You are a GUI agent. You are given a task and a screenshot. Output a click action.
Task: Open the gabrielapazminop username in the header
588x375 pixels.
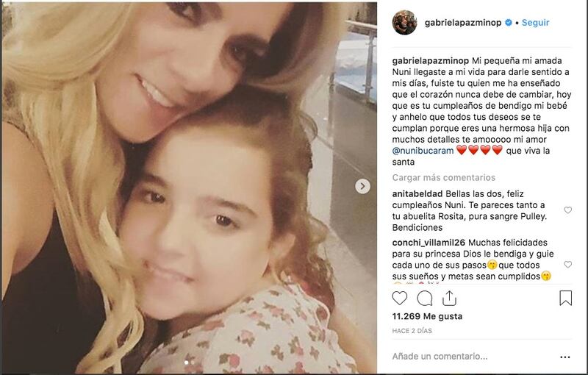[x=463, y=23]
